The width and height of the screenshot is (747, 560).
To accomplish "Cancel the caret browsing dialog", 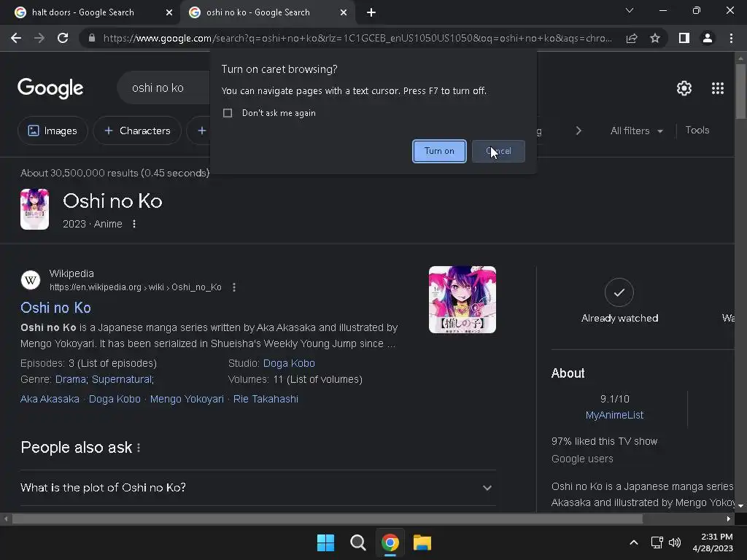I will (x=498, y=151).
